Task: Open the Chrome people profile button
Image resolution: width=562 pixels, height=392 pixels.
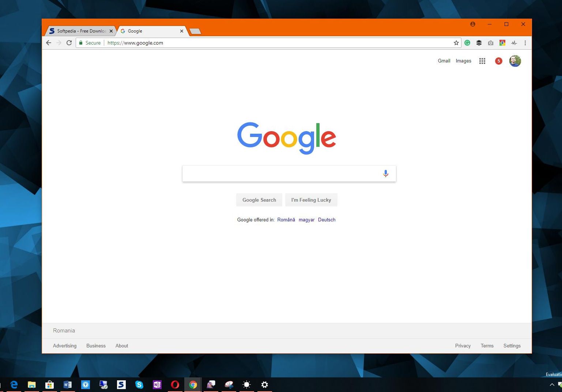Action: click(x=473, y=24)
